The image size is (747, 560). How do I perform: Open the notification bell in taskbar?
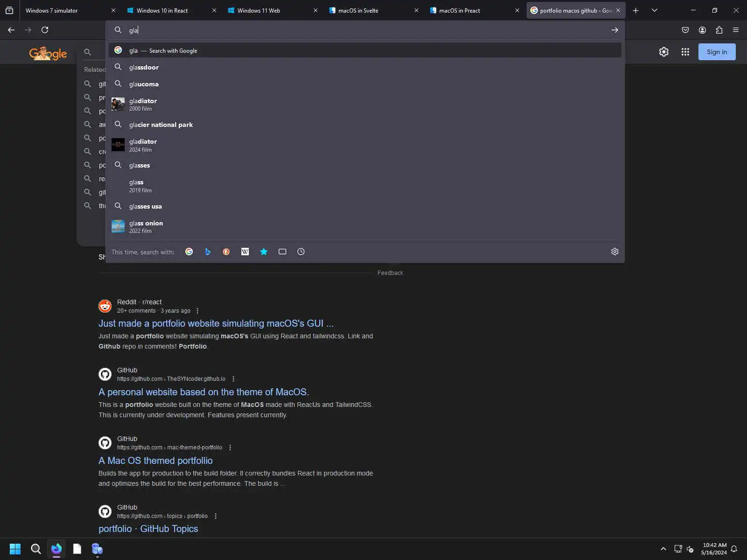point(734,549)
